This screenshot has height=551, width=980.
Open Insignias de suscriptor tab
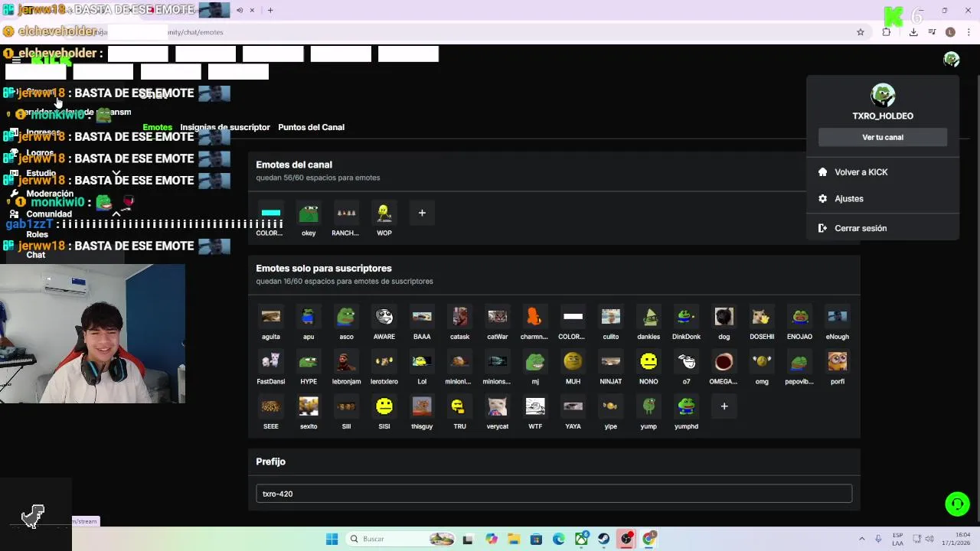click(225, 127)
